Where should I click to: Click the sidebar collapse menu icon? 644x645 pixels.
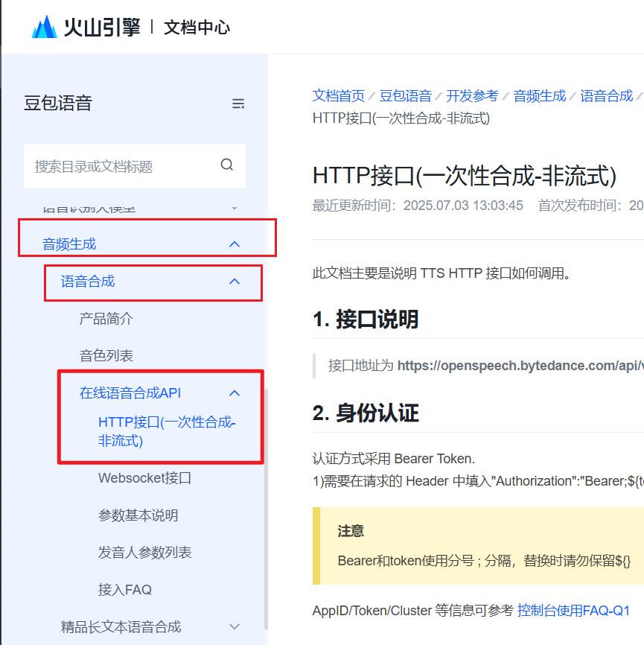(x=238, y=104)
